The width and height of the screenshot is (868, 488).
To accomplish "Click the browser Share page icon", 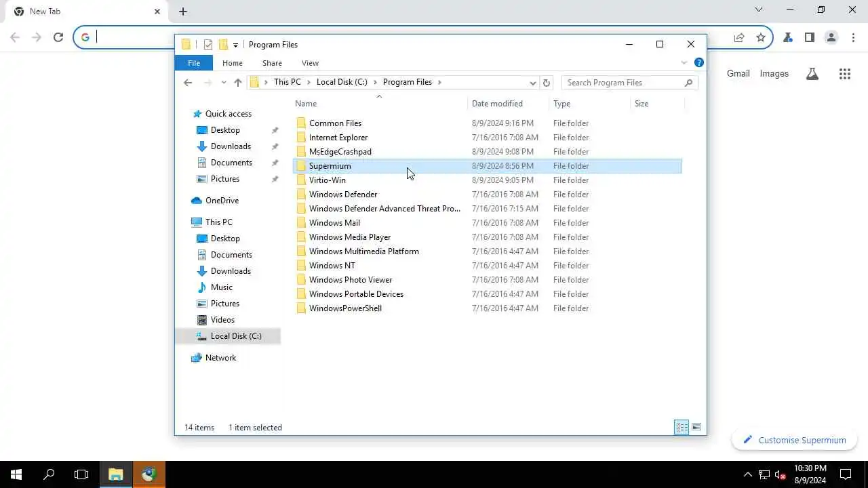I will 739,37.
